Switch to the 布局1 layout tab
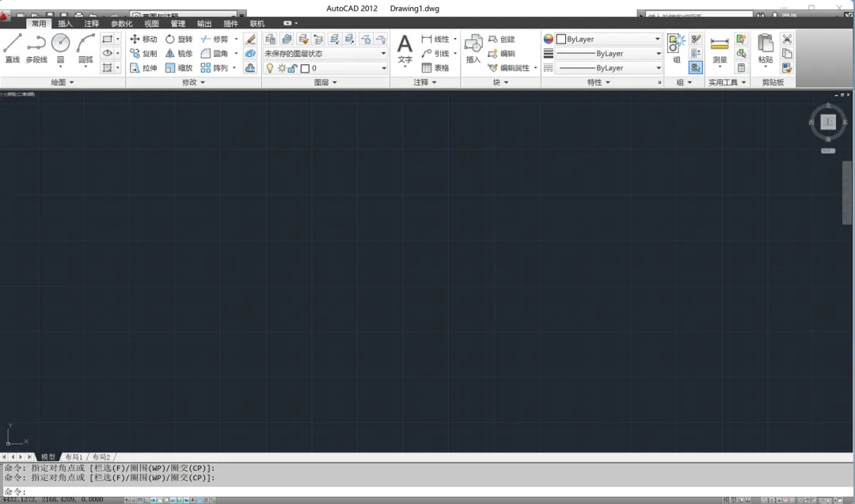Viewport: 855px width, 504px height. pos(74,457)
